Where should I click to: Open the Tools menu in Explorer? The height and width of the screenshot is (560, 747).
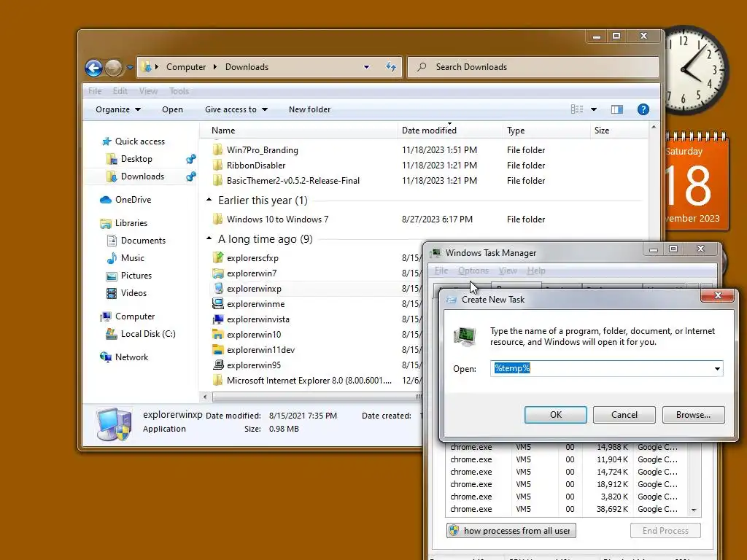tap(179, 91)
